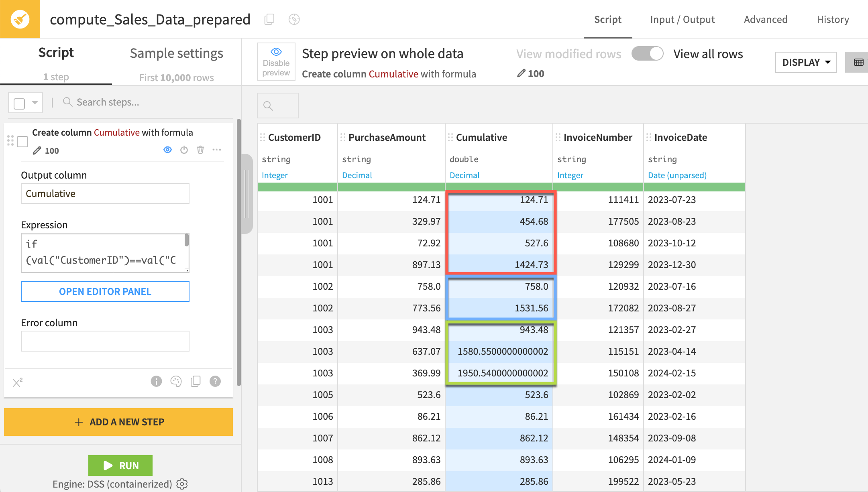Click OPEN EDITOR PANEL button
This screenshot has width=868, height=492.
coord(105,291)
